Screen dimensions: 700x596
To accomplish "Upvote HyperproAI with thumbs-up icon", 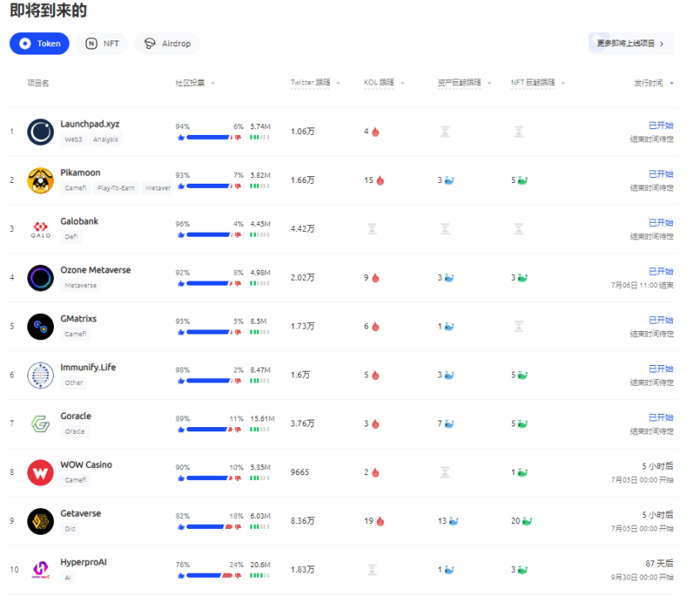I will (x=181, y=575).
